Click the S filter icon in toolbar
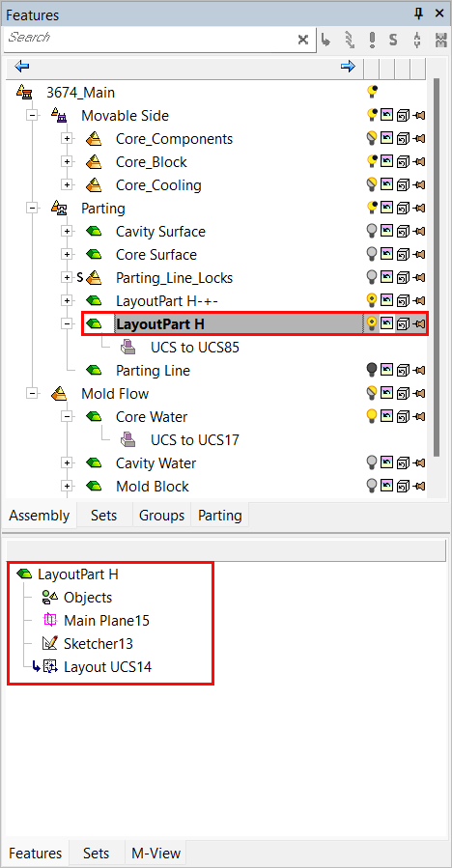This screenshot has height=868, width=452. click(x=393, y=40)
